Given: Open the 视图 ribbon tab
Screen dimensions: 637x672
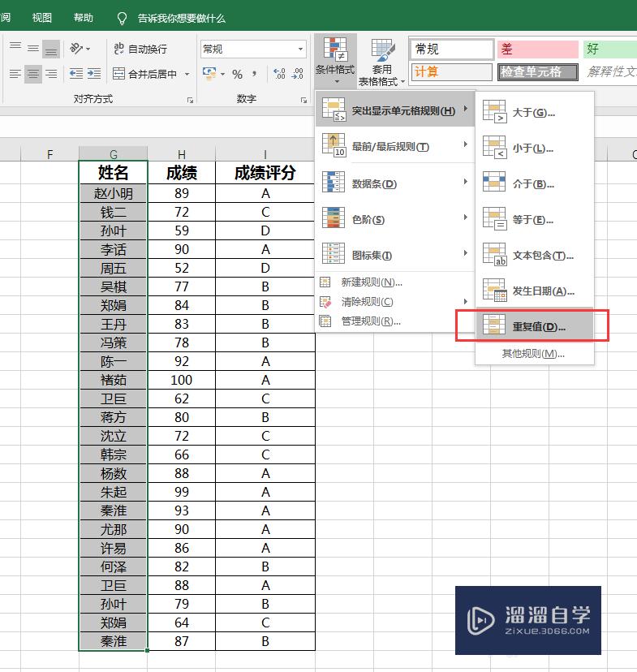Looking at the screenshot, I should coord(42,18).
